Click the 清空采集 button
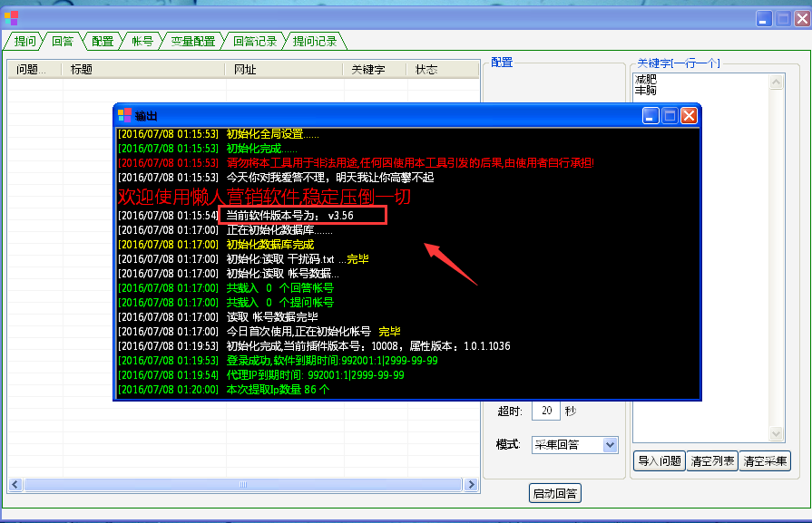 click(x=765, y=460)
